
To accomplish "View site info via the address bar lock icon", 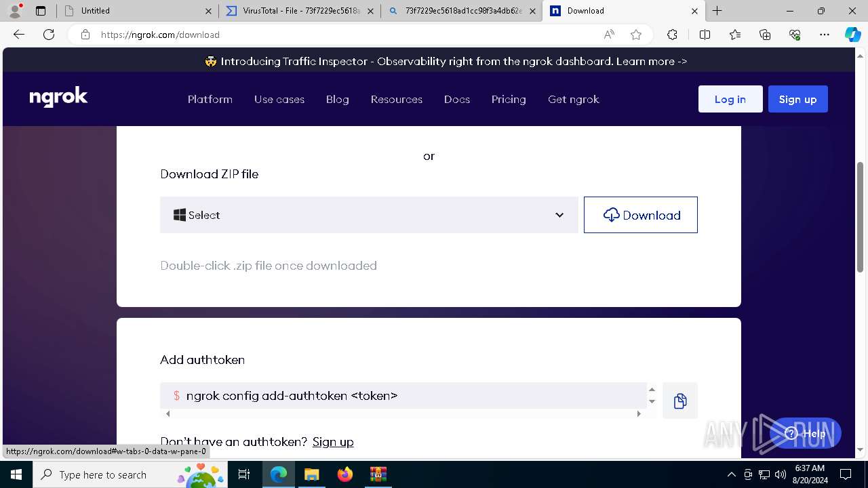I will [85, 35].
